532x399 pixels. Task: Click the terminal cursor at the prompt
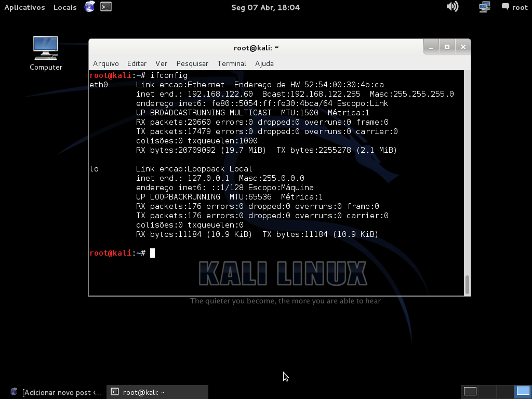point(152,253)
